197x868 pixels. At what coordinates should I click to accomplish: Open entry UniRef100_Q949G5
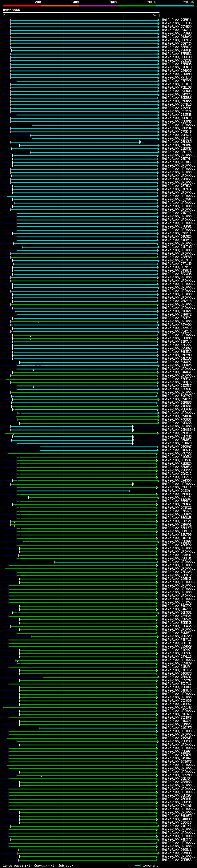pos(177,71)
